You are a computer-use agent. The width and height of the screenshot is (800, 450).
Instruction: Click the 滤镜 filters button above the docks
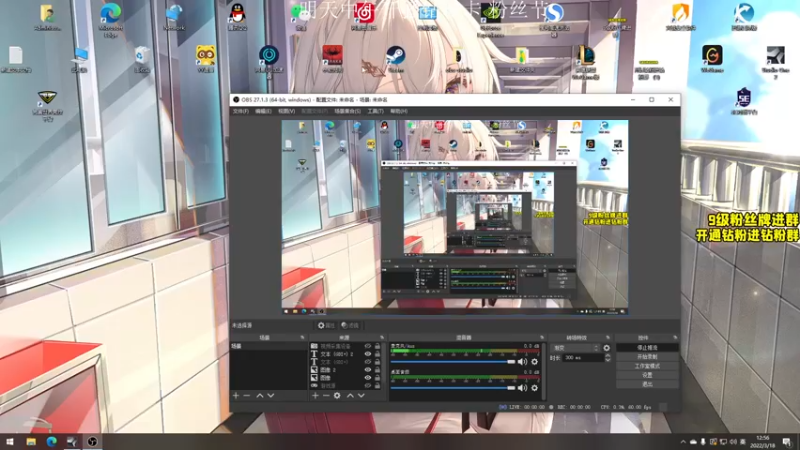[x=349, y=325]
